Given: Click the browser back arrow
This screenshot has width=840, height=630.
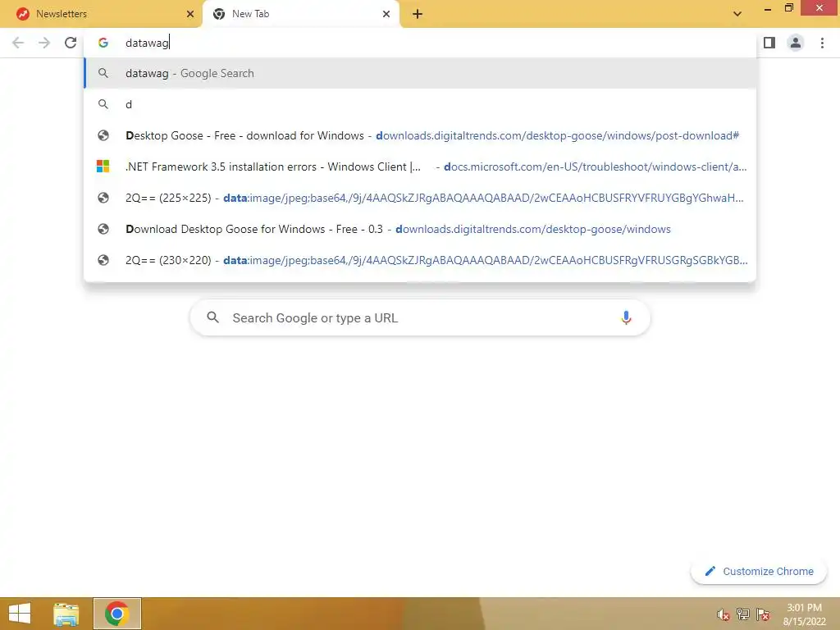Looking at the screenshot, I should pyautogui.click(x=18, y=43).
